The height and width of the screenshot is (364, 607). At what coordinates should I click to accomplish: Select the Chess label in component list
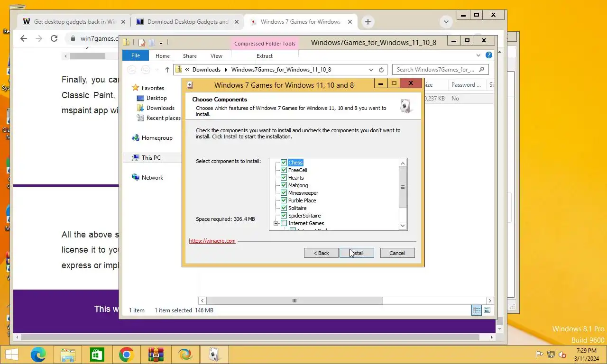[295, 163]
